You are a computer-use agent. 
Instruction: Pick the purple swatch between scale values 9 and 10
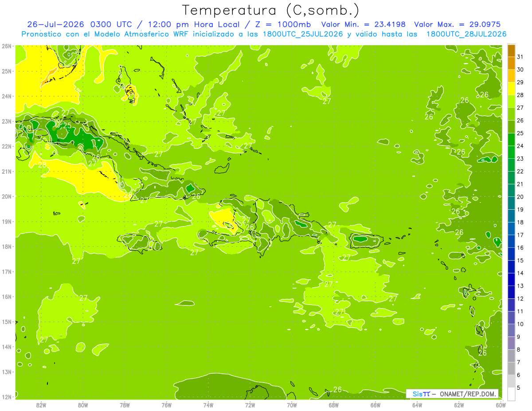[x=511, y=330]
